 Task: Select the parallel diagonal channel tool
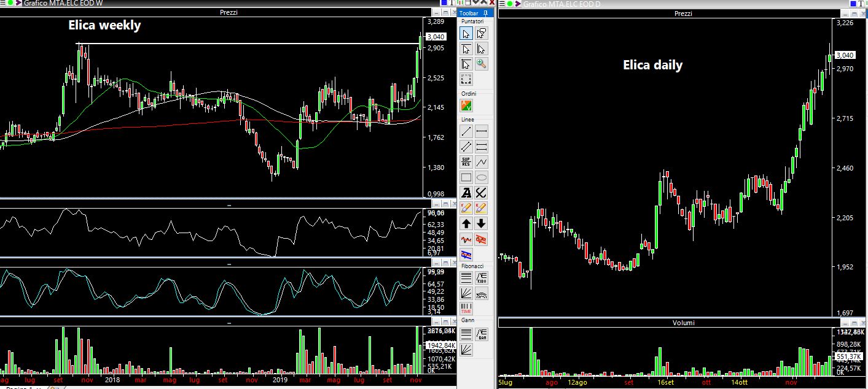[466, 147]
